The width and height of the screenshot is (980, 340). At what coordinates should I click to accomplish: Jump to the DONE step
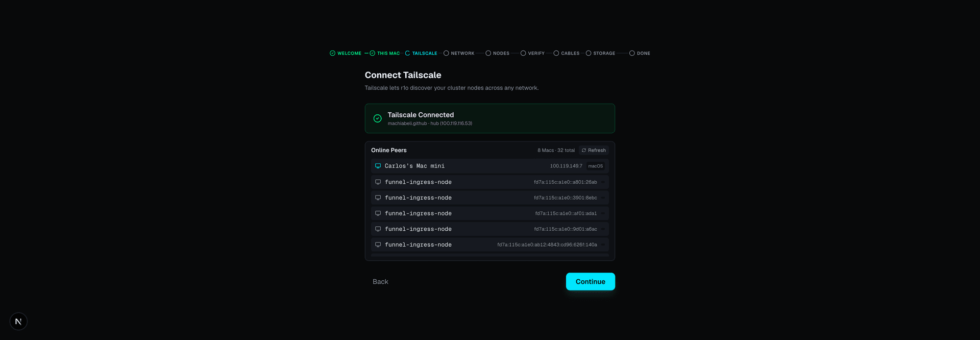[x=640, y=53]
